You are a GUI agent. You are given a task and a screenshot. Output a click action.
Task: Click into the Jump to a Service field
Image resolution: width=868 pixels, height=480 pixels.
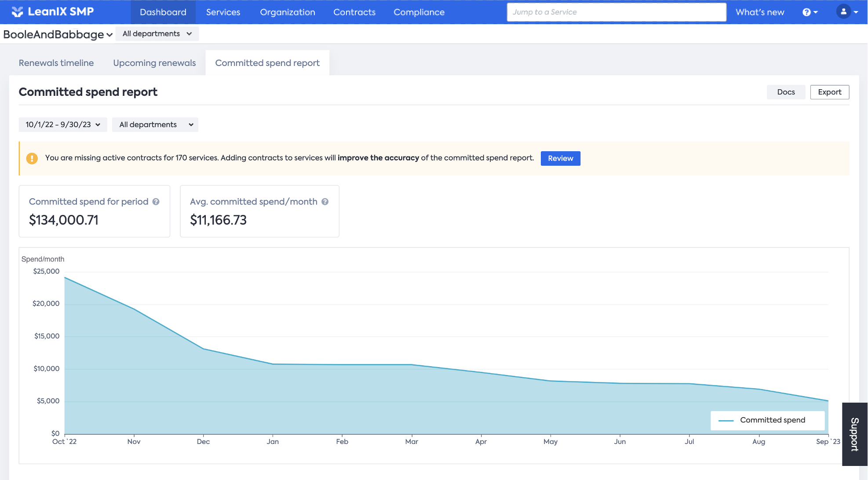(616, 12)
